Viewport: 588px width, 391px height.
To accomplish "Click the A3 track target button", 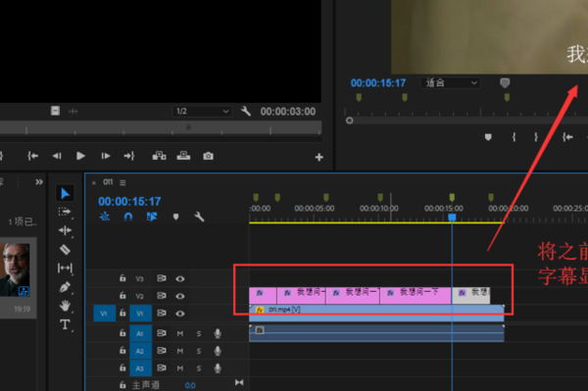I will [140, 368].
